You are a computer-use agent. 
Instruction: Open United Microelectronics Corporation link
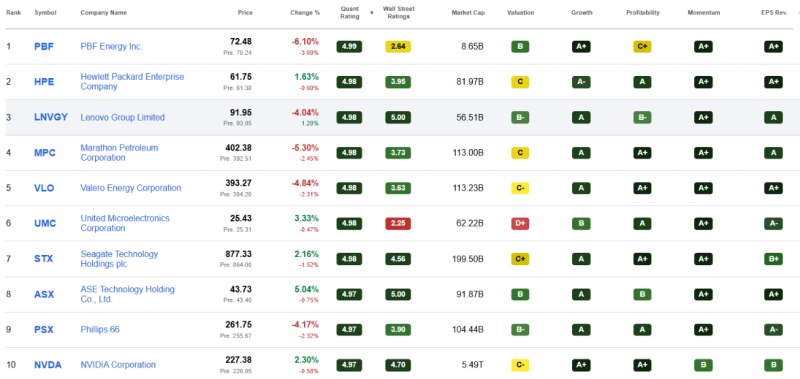[x=125, y=223]
